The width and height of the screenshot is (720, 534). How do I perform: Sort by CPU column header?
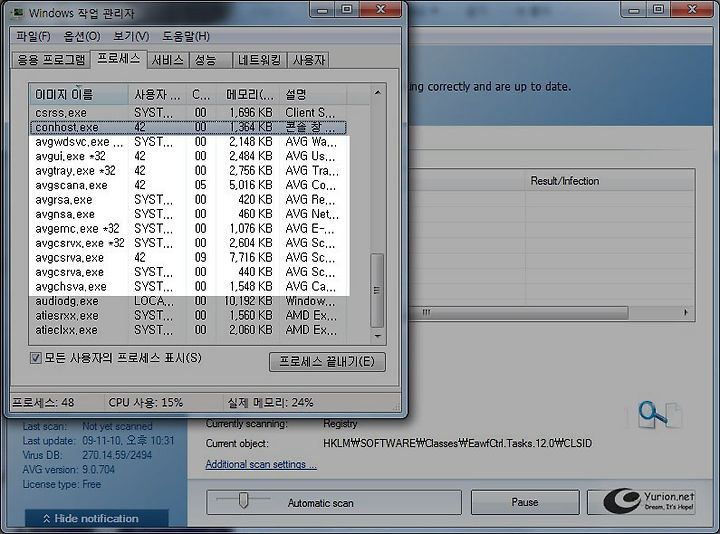point(201,95)
